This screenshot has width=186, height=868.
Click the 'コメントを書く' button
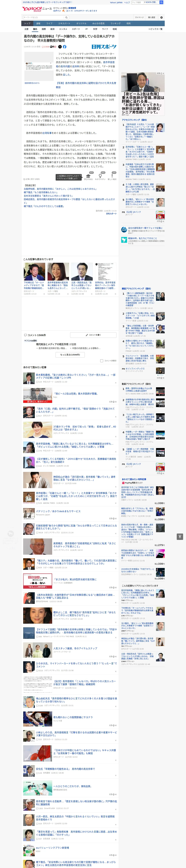click(93, 335)
